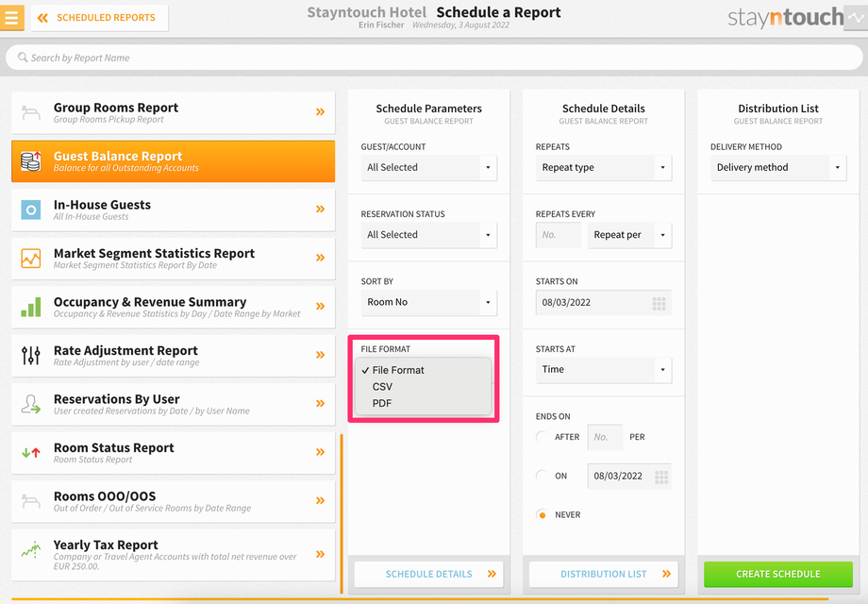The width and height of the screenshot is (868, 604).
Task: Click the Rooms OOO/OOS title
Action: (105, 496)
